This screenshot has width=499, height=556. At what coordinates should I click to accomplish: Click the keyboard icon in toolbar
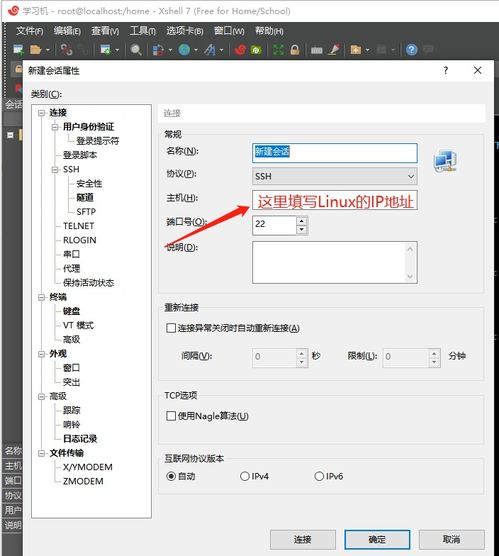click(x=316, y=51)
